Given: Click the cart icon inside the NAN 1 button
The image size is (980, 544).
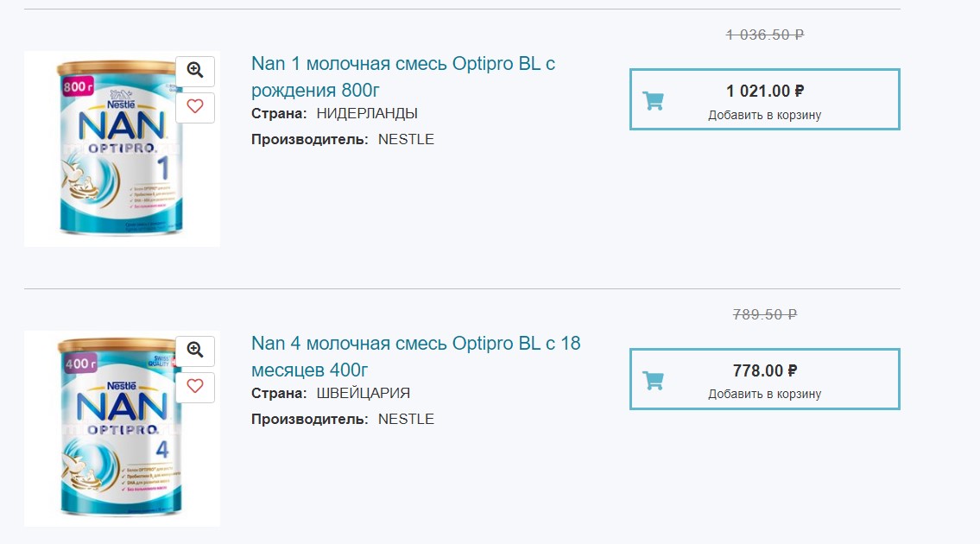Looking at the screenshot, I should (x=655, y=99).
